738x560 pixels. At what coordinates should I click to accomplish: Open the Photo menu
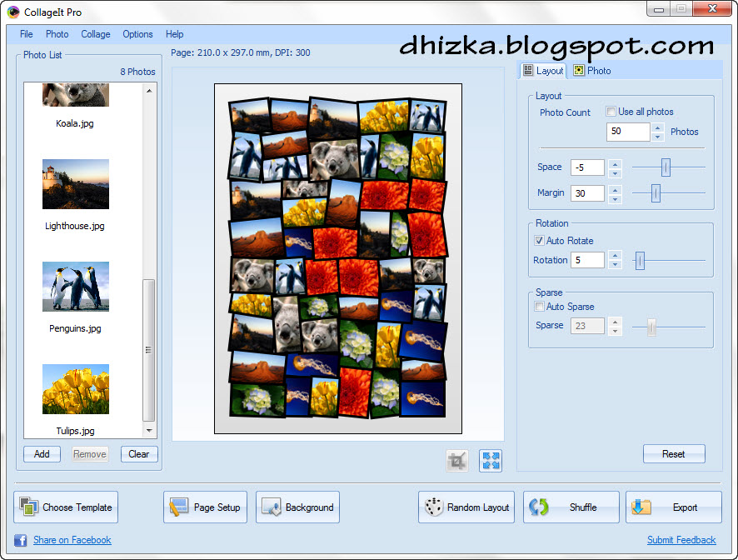point(57,34)
